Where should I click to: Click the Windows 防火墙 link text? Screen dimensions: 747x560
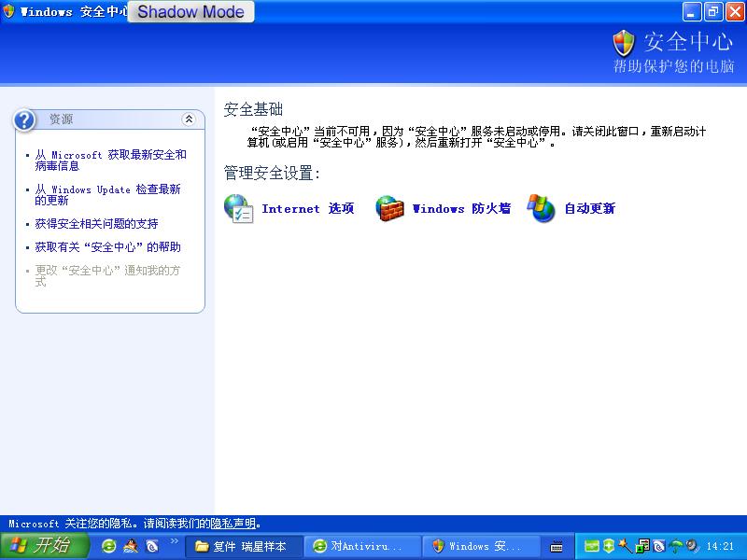coord(461,208)
